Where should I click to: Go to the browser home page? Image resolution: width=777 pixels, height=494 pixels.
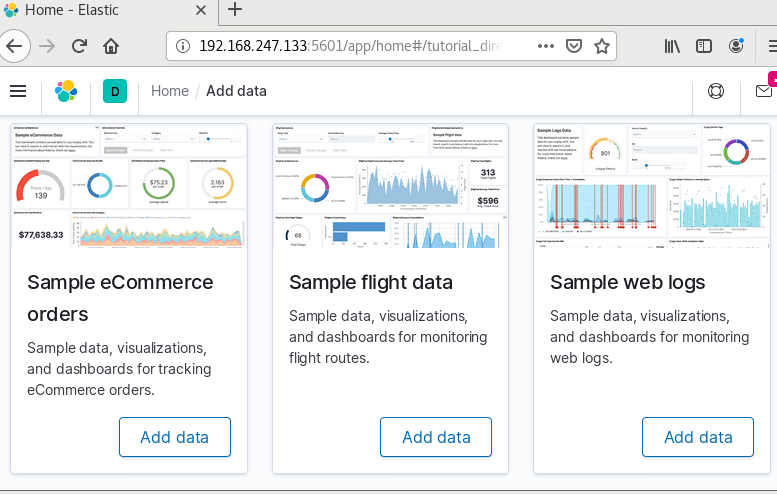[111, 46]
